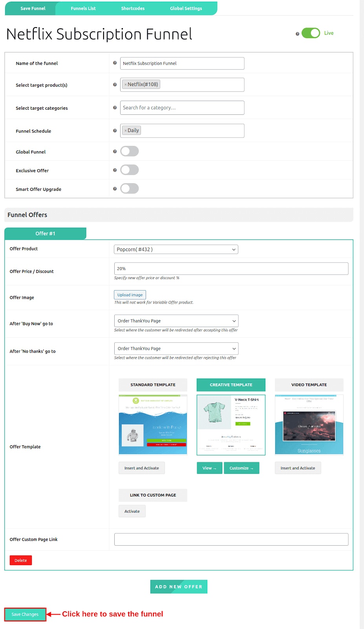
Task: Click Add New Offer button
Action: pyautogui.click(x=179, y=587)
